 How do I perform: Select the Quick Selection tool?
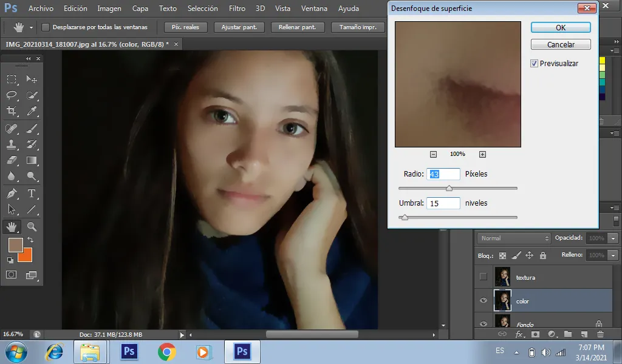32,95
